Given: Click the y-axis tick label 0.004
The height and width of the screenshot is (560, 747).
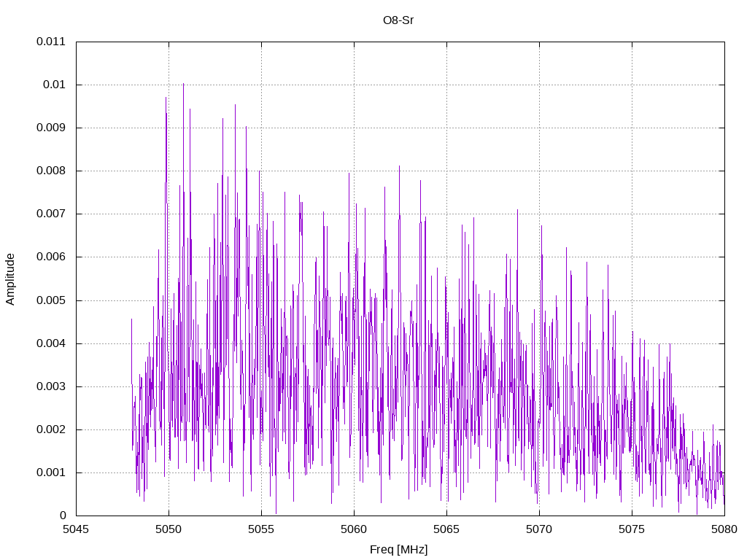Looking at the screenshot, I should (x=51, y=343).
